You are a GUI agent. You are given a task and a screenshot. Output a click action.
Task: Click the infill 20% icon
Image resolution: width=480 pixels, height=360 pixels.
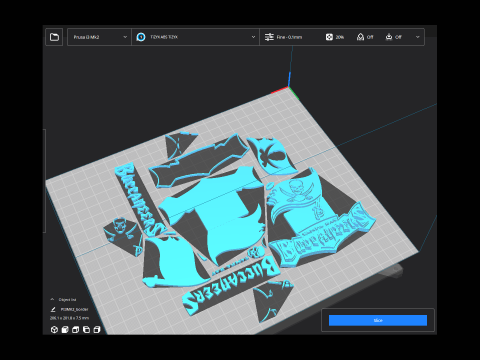(329, 37)
